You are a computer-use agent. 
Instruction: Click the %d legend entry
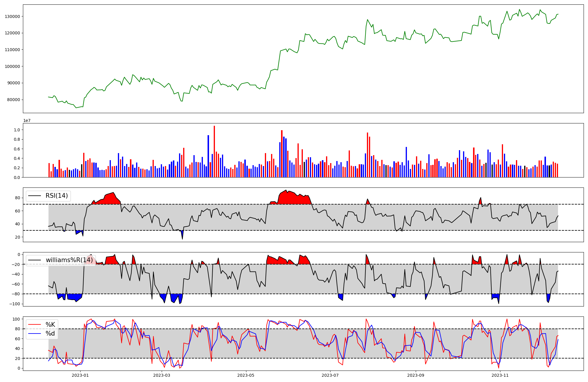coord(50,334)
